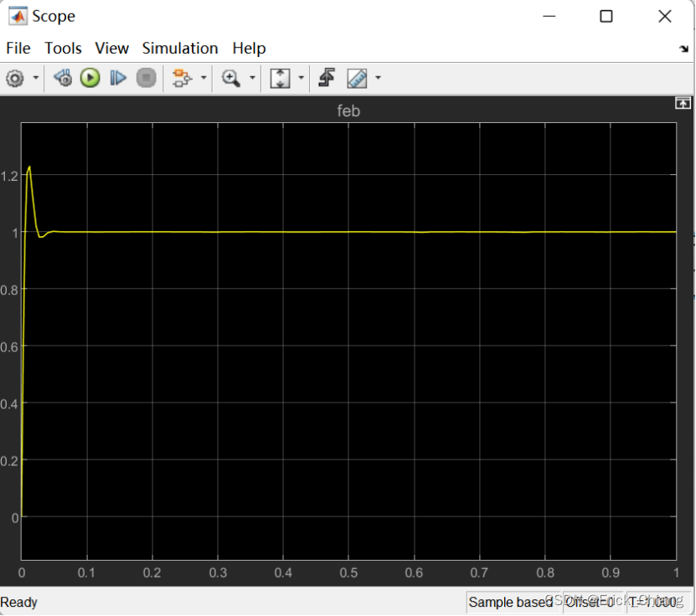Viewport: 696px width, 616px height.
Task: Open the Tools menu
Action: (x=63, y=48)
